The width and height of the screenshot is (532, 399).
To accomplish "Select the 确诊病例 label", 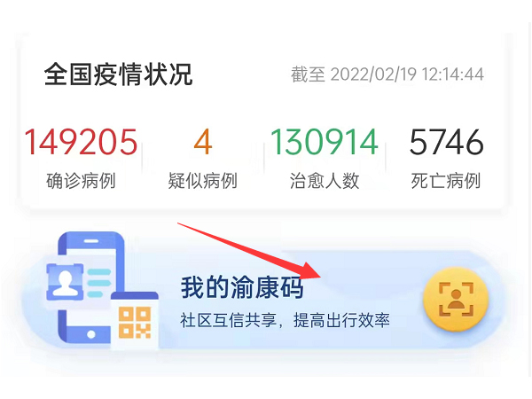I will tap(81, 181).
